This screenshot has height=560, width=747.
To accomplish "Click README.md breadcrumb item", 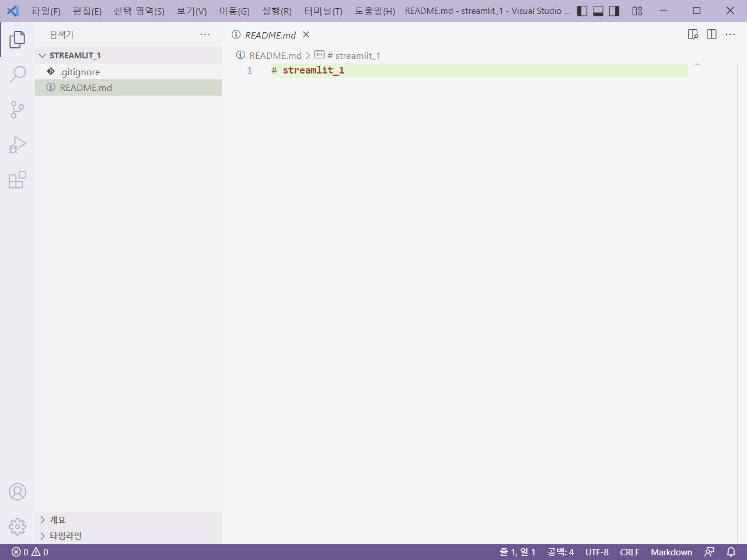I will 269,55.
